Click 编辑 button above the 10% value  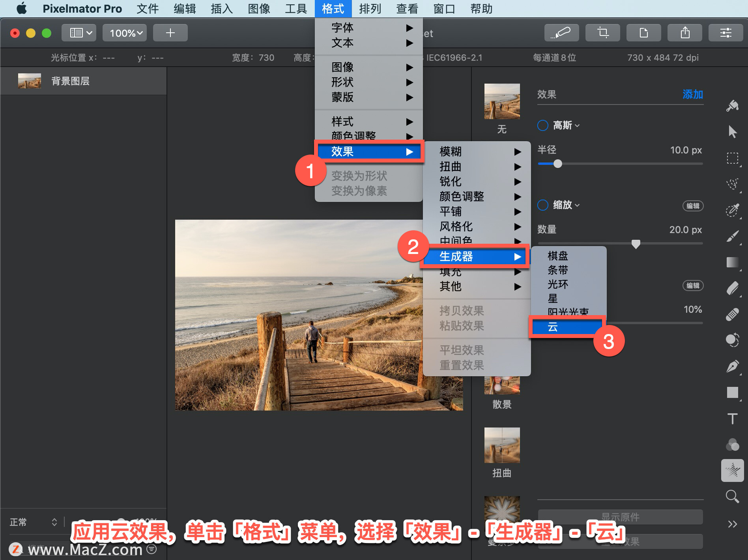[693, 286]
